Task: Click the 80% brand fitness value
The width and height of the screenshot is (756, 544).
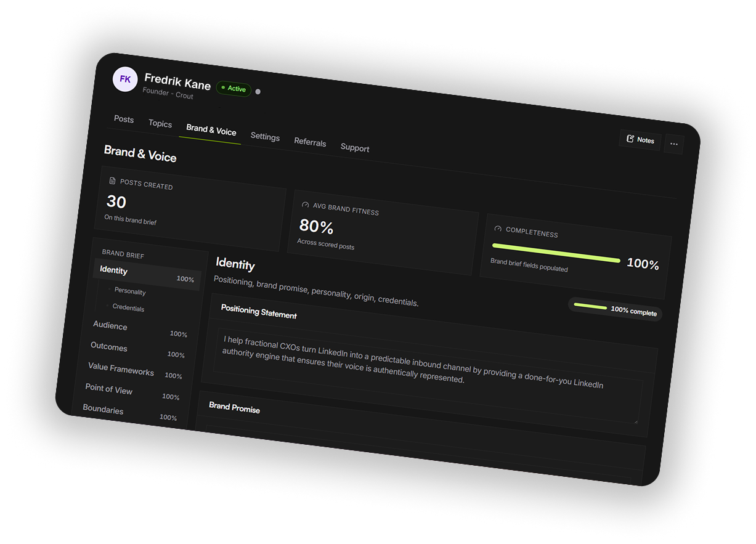Action: click(x=316, y=227)
